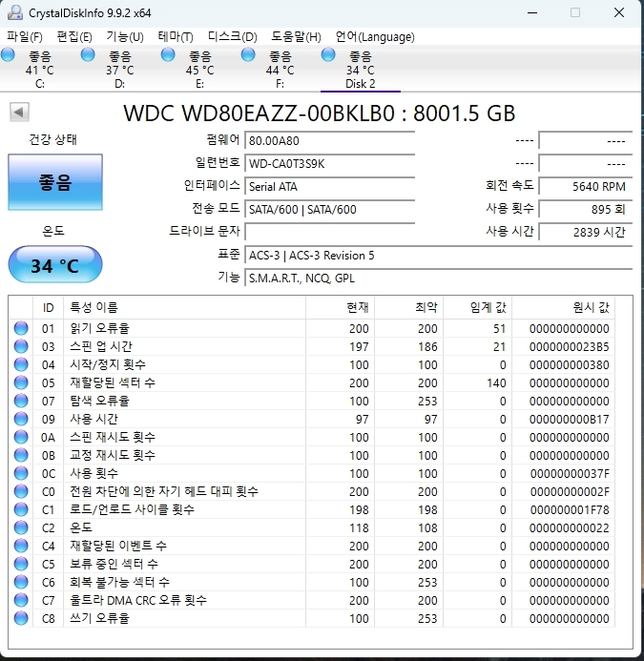
Task: Click the rotation speed field 5640 RPM
Action: tap(586, 186)
